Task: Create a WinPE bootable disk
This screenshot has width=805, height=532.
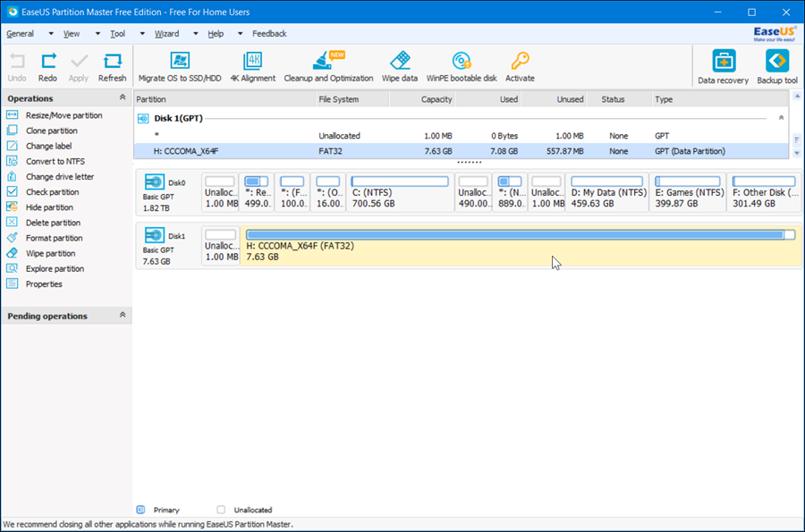Action: coord(462,67)
